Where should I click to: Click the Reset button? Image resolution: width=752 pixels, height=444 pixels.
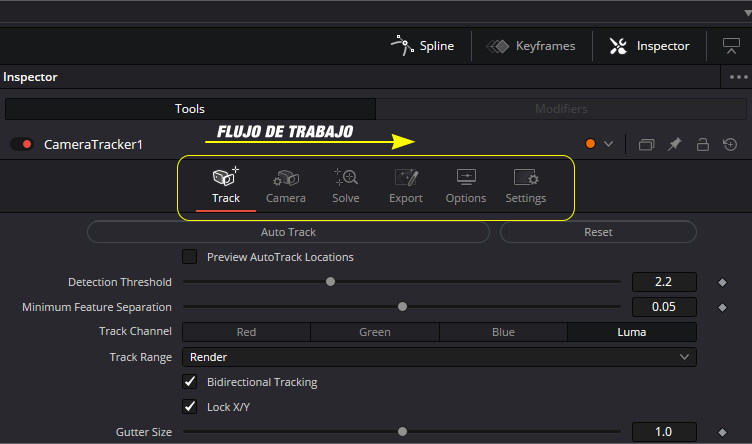click(598, 232)
